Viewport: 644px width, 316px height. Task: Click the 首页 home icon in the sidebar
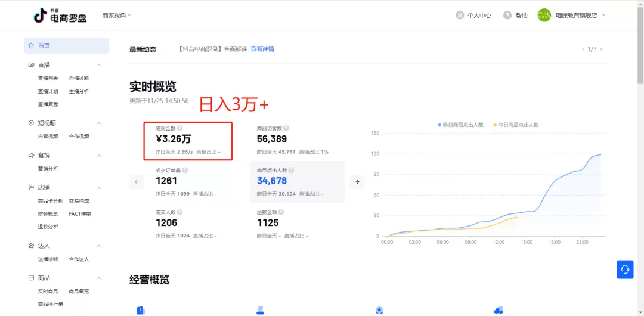point(31,46)
